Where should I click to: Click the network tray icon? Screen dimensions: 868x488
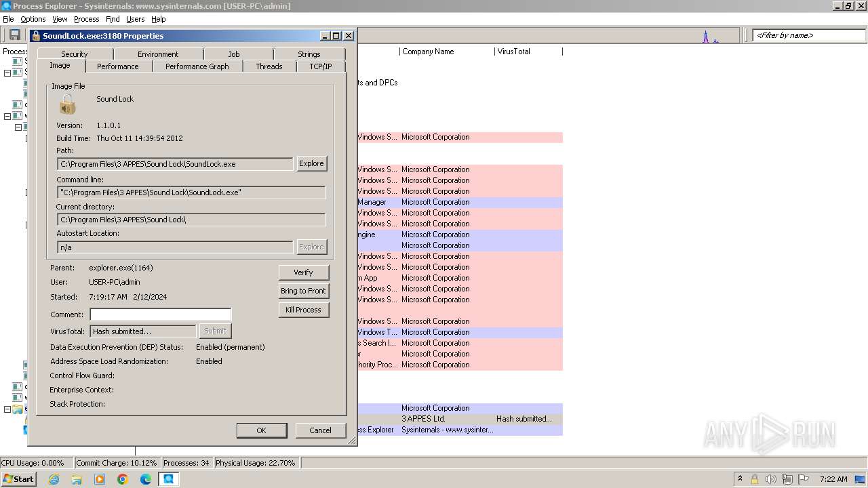[787, 479]
